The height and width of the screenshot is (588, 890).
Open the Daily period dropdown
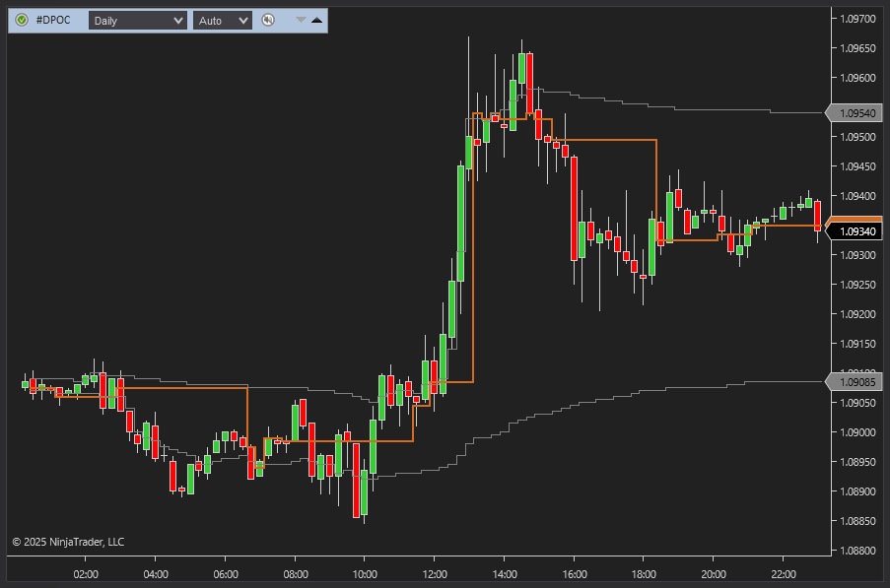pos(136,20)
